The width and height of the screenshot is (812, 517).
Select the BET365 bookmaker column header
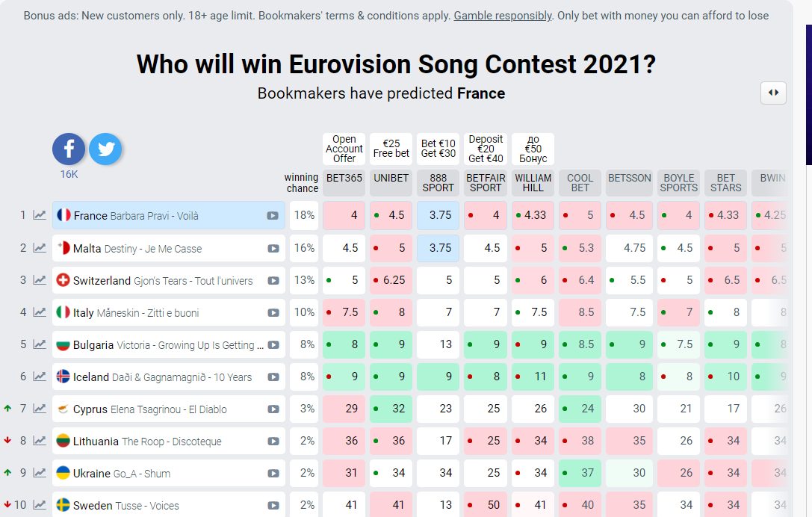[x=344, y=179]
